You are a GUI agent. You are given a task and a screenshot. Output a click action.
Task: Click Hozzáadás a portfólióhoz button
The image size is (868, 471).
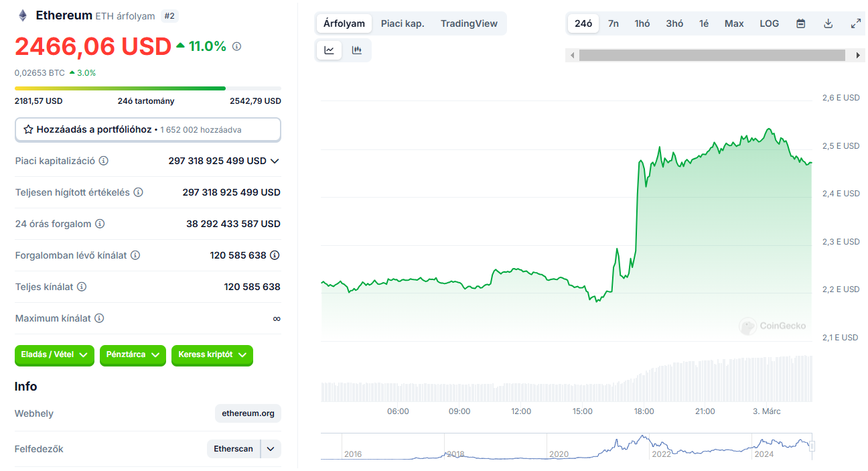(148, 129)
